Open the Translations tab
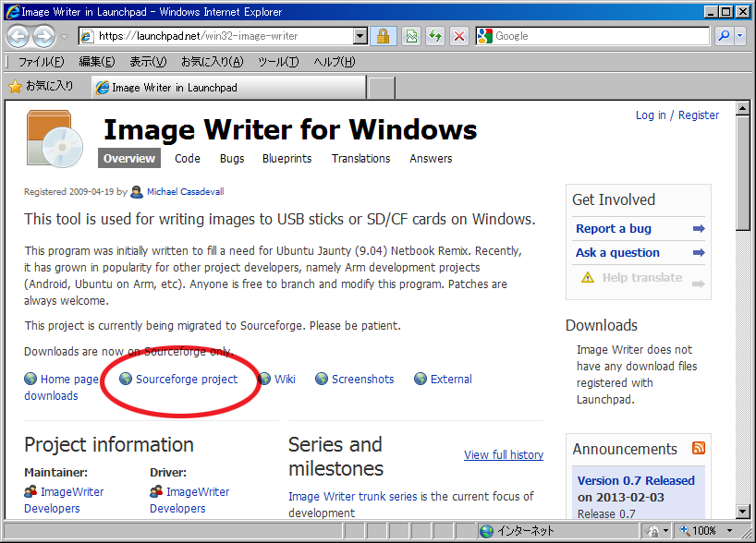 pos(360,159)
